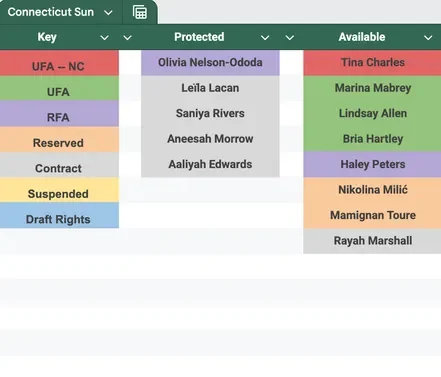Select Tina Charles cell

[x=372, y=63]
